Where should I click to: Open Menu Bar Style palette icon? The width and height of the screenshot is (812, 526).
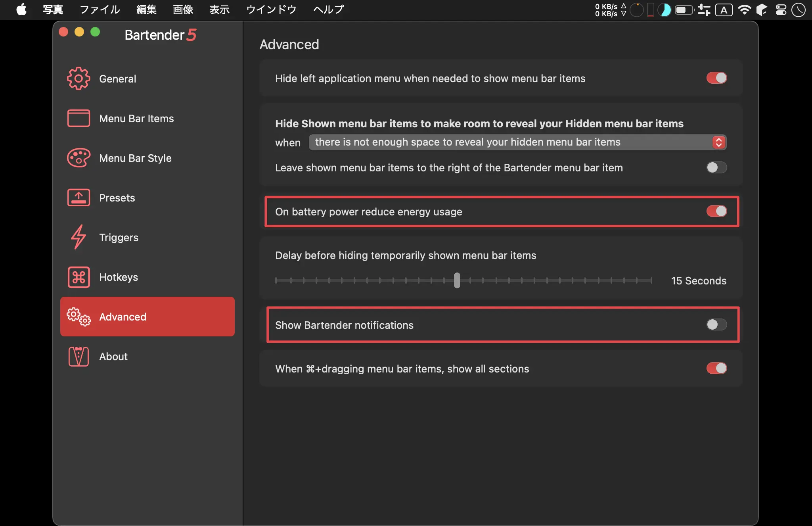pyautogui.click(x=79, y=158)
